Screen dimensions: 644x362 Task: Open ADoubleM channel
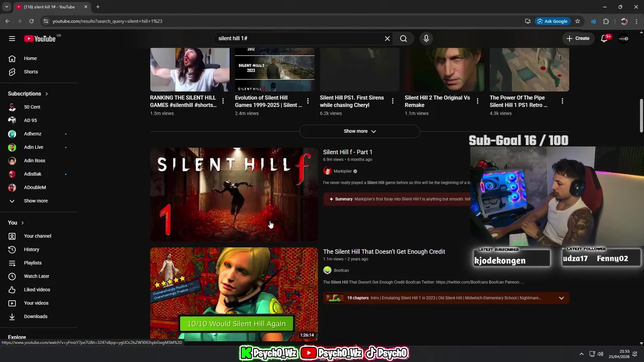(35, 187)
